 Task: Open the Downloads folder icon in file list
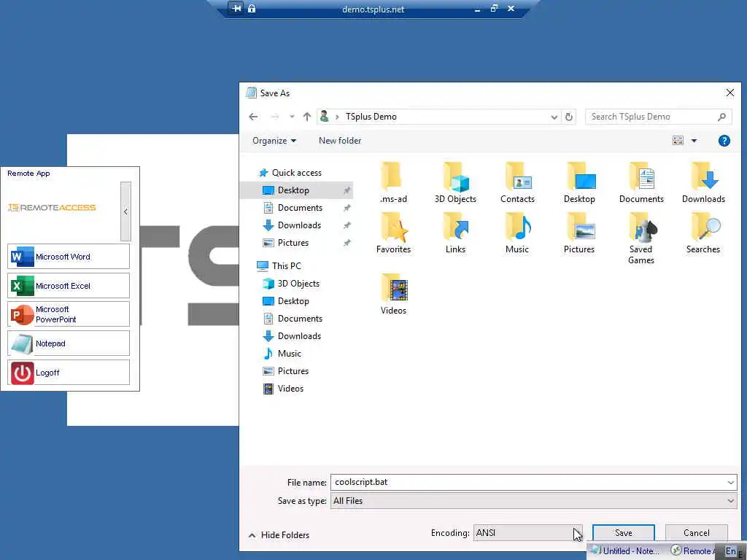point(703,183)
